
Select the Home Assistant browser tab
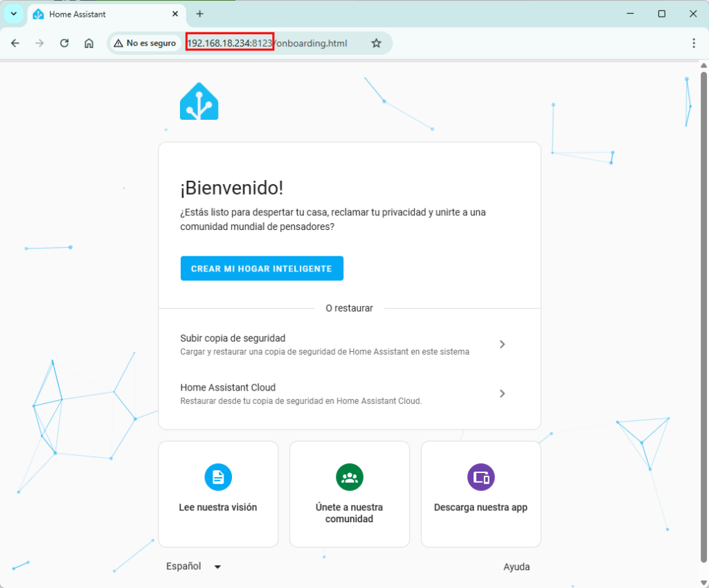tap(104, 14)
